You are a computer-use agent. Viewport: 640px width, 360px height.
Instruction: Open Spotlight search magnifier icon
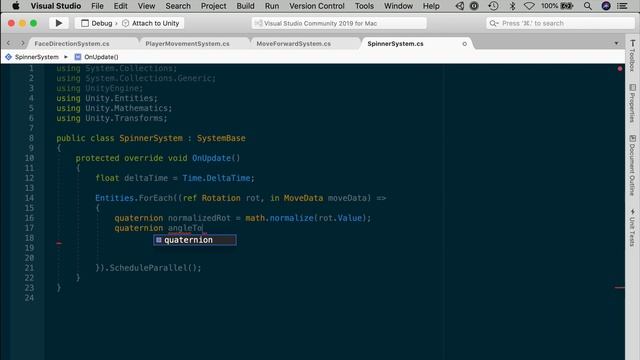(x=588, y=6)
